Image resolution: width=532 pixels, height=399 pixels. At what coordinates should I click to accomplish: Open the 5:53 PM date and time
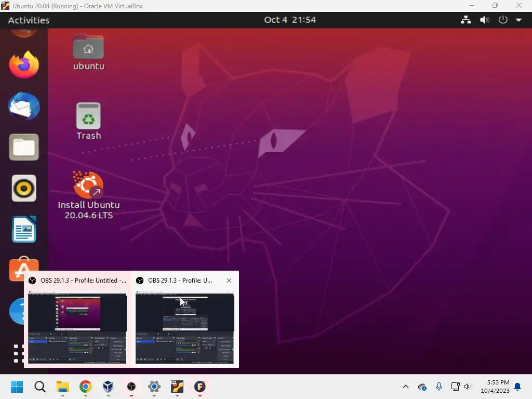point(495,387)
